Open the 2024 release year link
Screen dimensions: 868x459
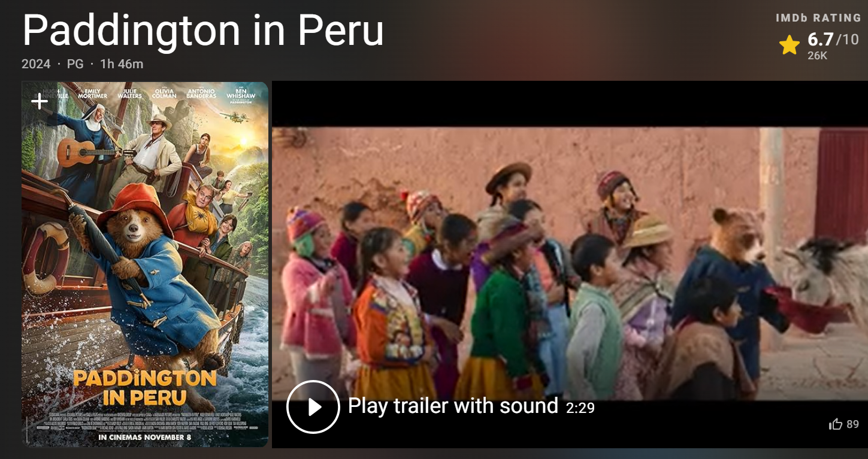[36, 64]
